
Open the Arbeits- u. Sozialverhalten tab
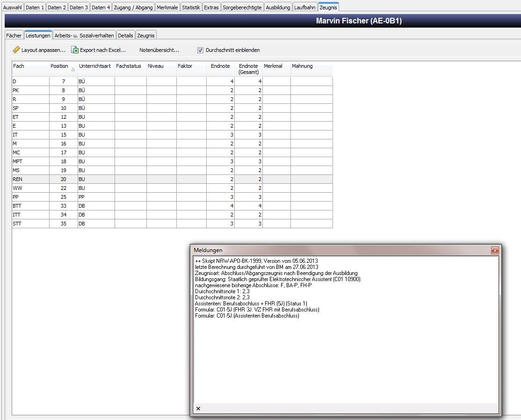(84, 35)
